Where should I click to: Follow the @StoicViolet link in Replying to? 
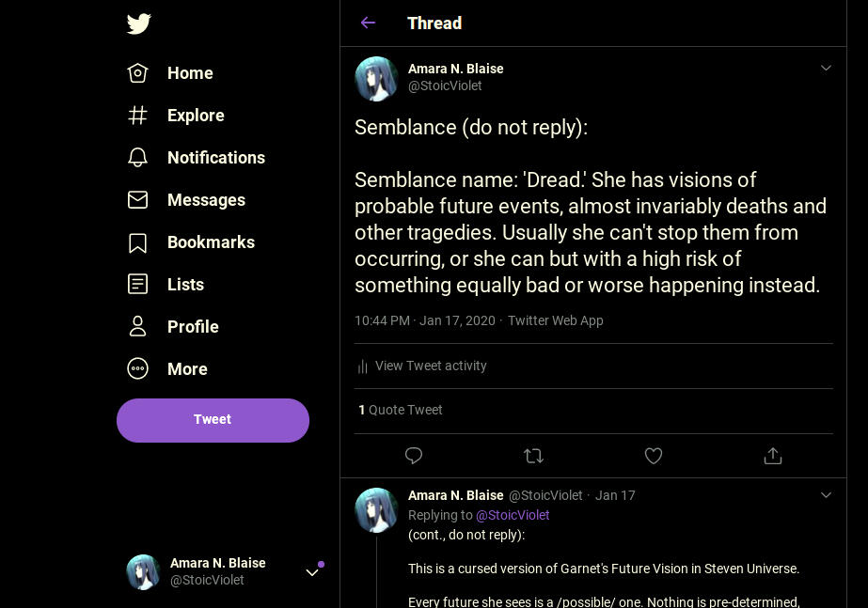[513, 515]
